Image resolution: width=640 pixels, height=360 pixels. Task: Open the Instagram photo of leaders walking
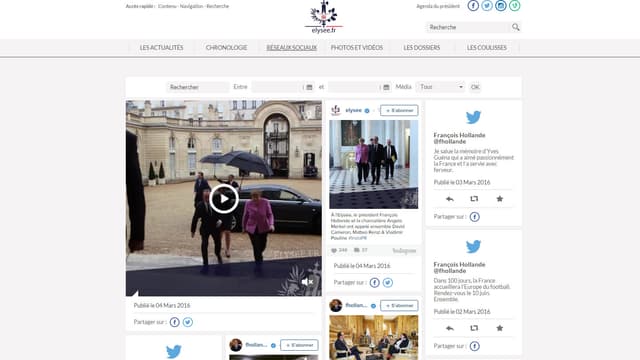click(374, 164)
